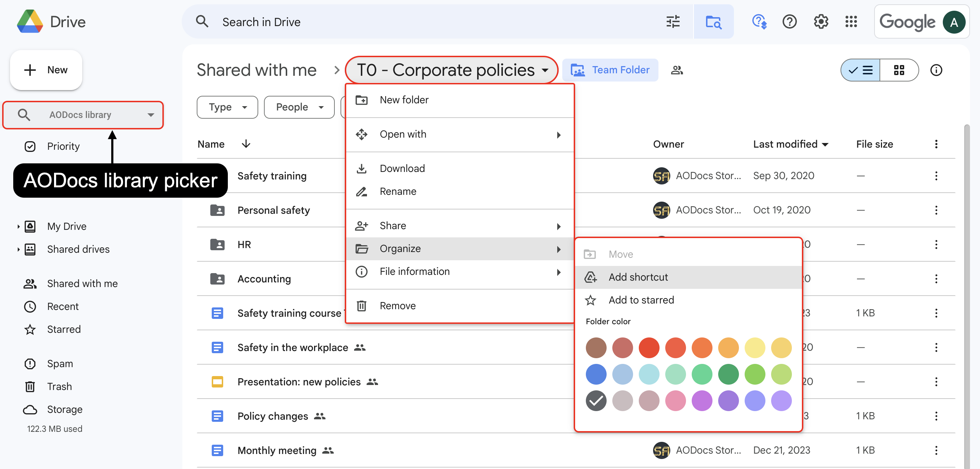Open the AODocs help assistant icon

[x=759, y=22]
